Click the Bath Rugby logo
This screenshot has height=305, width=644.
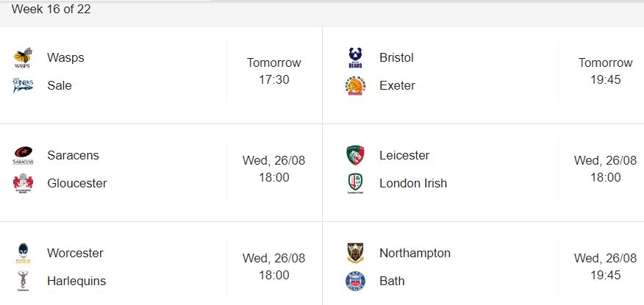[355, 281]
